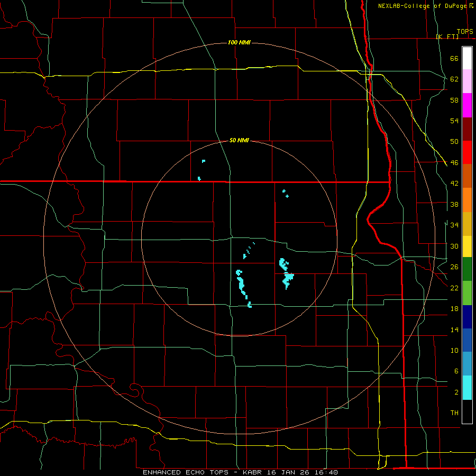
Task: Click the '18' legend value
Action: [x=454, y=309]
